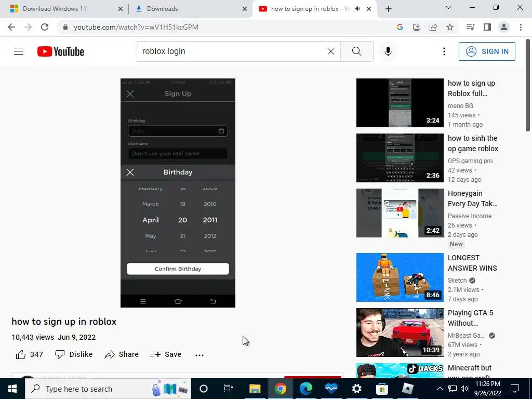
Task: Click the install app icon in address bar
Action: pos(417,27)
